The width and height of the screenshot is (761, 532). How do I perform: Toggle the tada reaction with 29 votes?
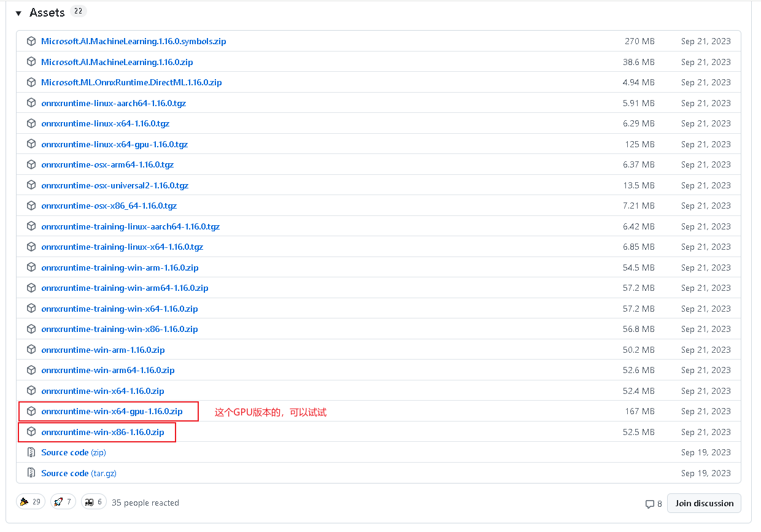click(x=31, y=501)
